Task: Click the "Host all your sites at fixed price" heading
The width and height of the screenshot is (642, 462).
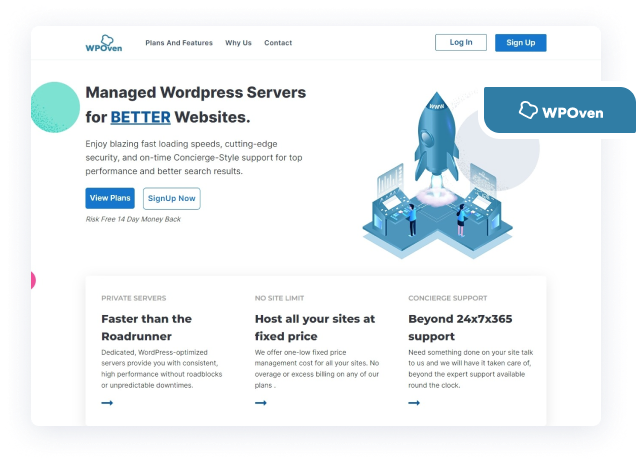Action: pos(315,327)
